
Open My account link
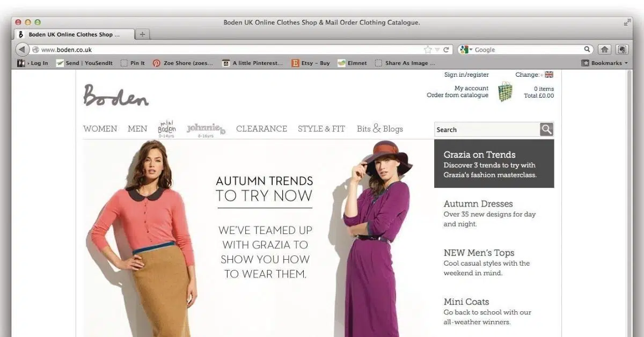pyautogui.click(x=471, y=88)
